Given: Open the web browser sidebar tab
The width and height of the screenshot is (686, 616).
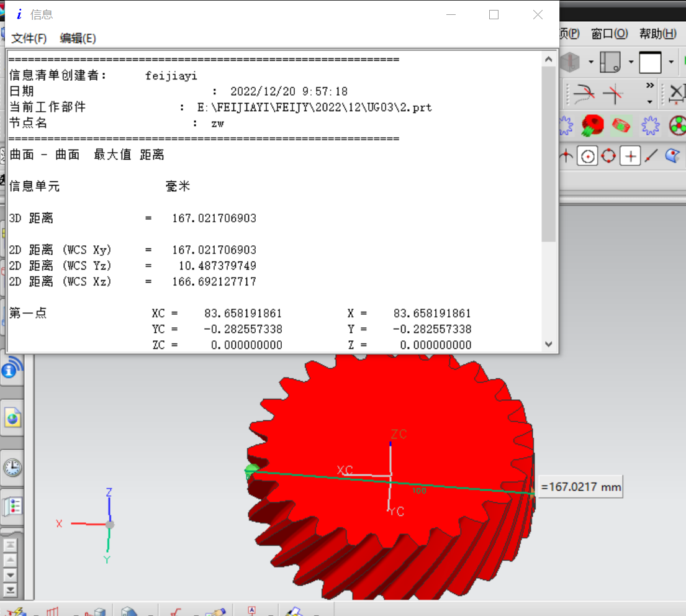Looking at the screenshot, I should point(12,418).
